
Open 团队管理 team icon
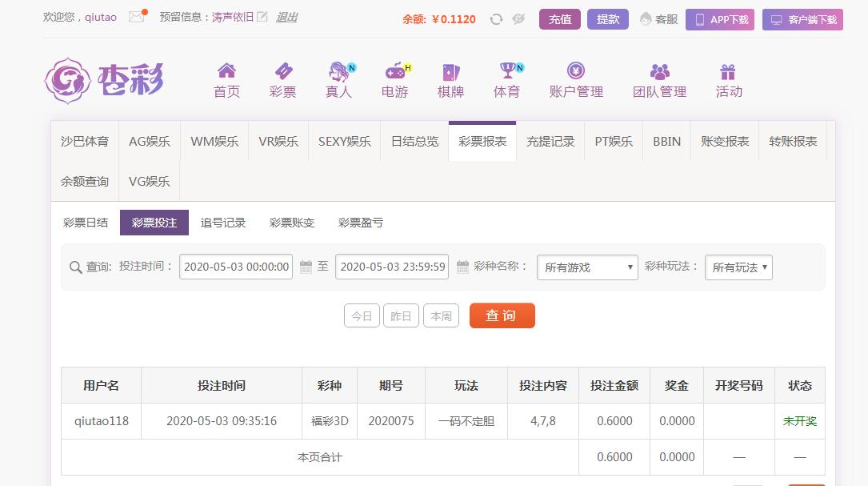tap(659, 71)
